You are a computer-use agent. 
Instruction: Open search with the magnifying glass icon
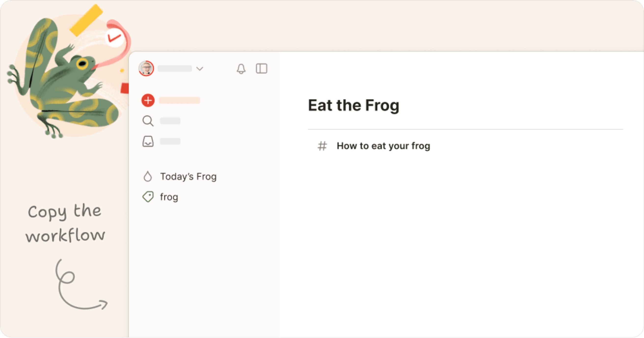tap(148, 121)
